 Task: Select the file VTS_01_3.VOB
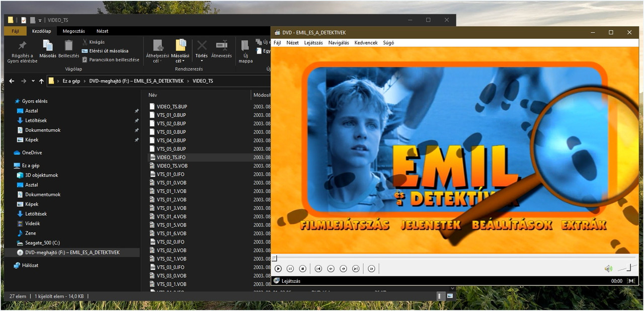point(172,208)
